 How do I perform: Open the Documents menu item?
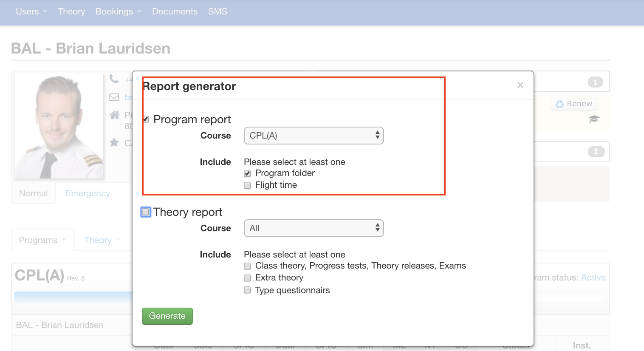pyautogui.click(x=175, y=11)
